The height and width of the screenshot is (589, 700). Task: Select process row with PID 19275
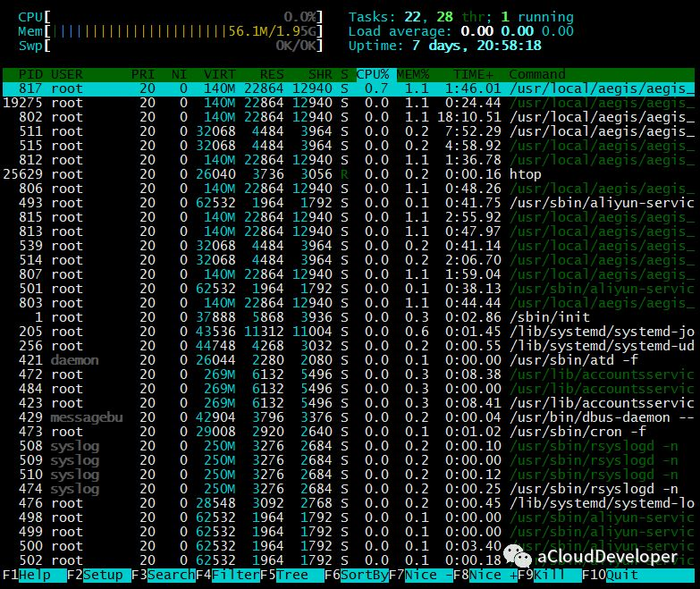349,103
